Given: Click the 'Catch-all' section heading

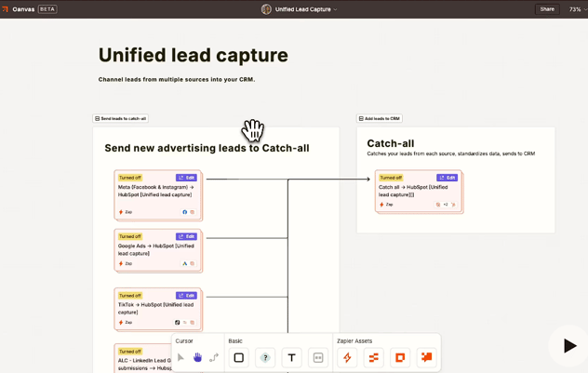Looking at the screenshot, I should click(x=391, y=143).
